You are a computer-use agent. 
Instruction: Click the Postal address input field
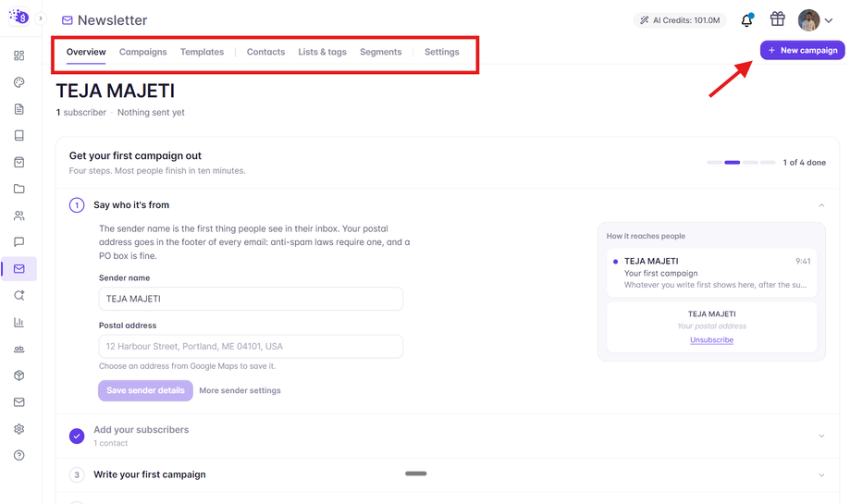click(251, 347)
